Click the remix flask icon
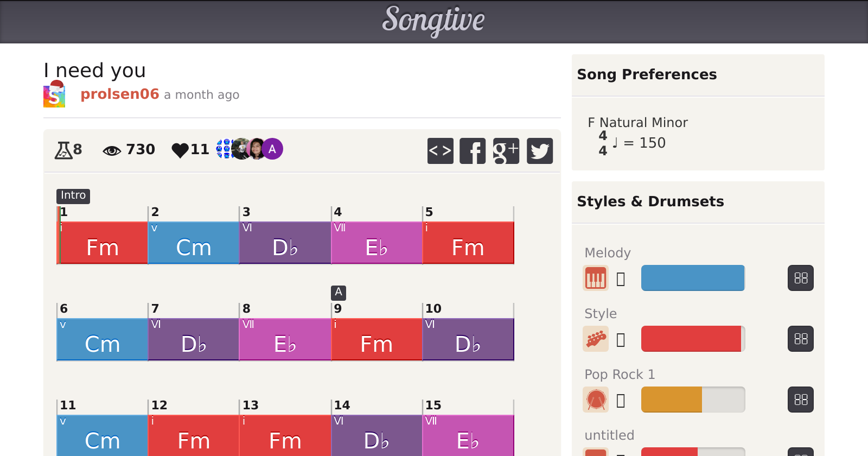 click(x=63, y=150)
